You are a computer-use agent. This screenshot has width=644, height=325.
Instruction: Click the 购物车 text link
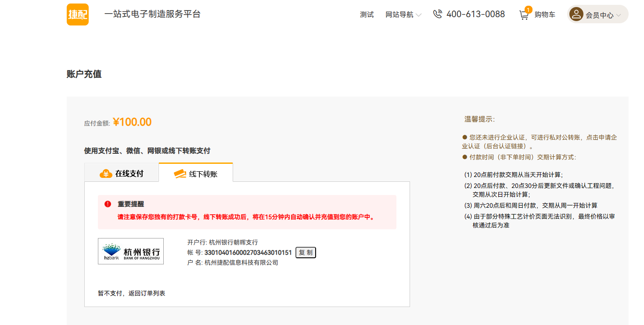[544, 15]
